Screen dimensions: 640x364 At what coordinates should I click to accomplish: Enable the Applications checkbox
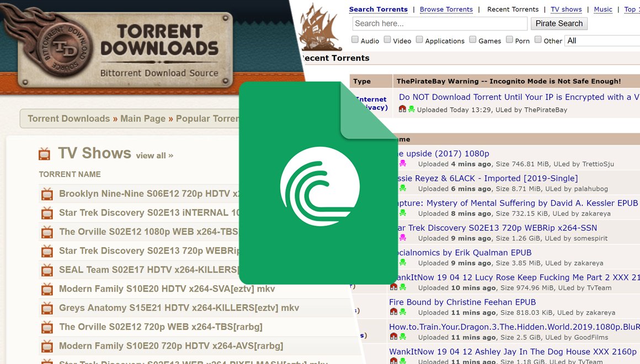pos(420,40)
